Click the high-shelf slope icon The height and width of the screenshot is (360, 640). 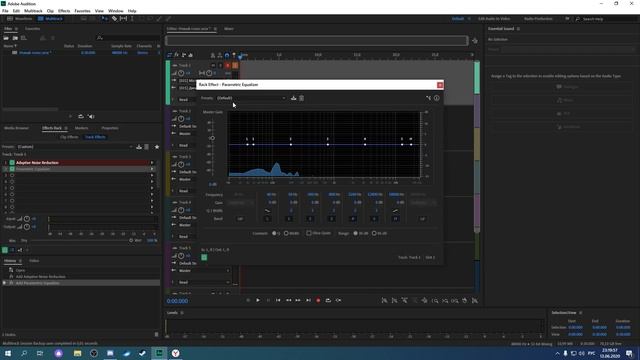pyautogui.click(x=395, y=211)
